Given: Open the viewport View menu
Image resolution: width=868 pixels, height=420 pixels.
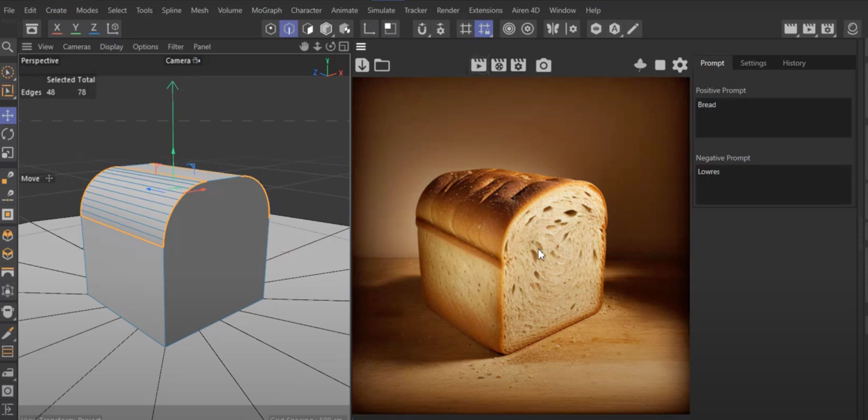Looking at the screenshot, I should tap(46, 47).
